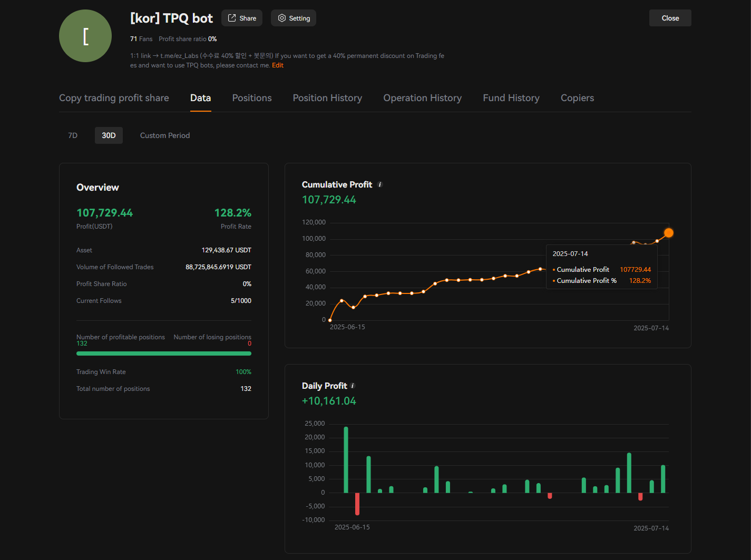Go to Operation History tab
Screen dimensions: 751x560
(x=422, y=98)
